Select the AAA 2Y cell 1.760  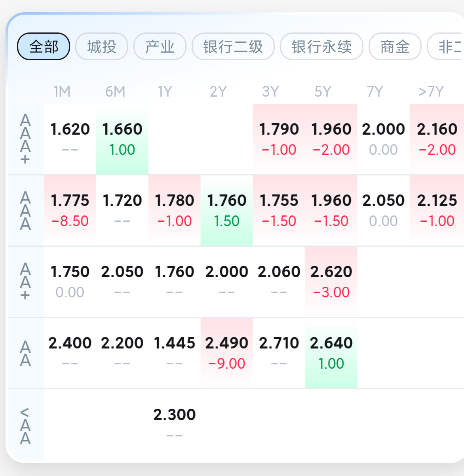click(x=226, y=210)
